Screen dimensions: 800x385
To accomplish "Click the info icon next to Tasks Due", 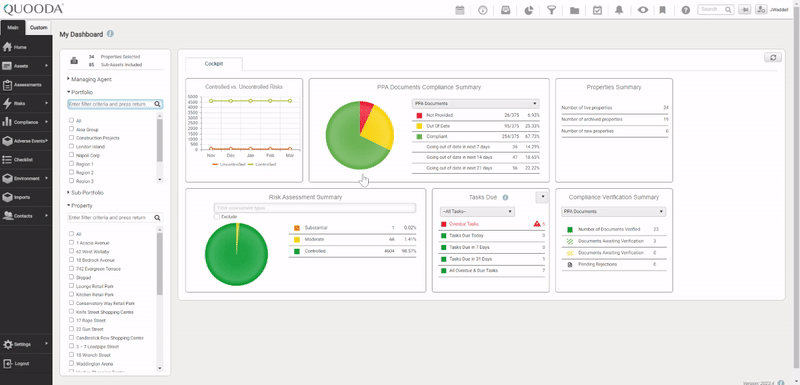I will tap(505, 197).
